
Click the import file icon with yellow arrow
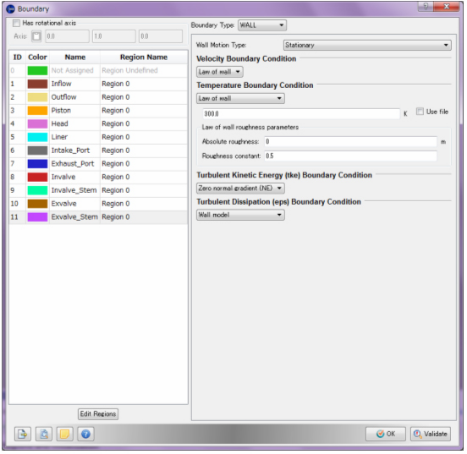coord(22,434)
